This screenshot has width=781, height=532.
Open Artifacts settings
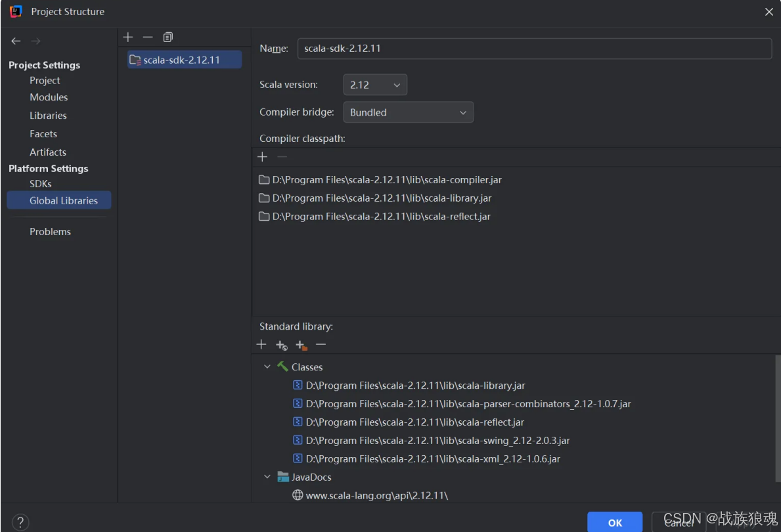(48, 152)
